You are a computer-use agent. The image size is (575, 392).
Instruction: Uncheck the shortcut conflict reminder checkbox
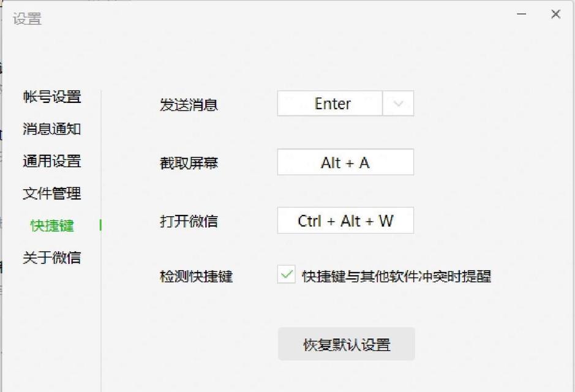pos(286,275)
